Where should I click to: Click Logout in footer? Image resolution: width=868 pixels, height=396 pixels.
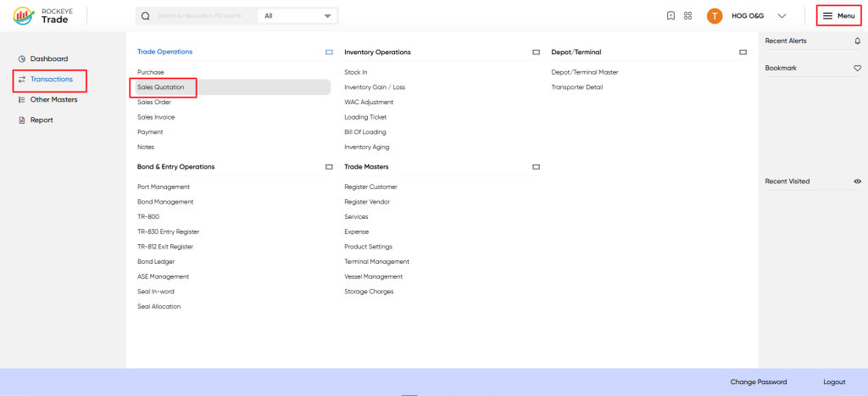click(x=834, y=382)
